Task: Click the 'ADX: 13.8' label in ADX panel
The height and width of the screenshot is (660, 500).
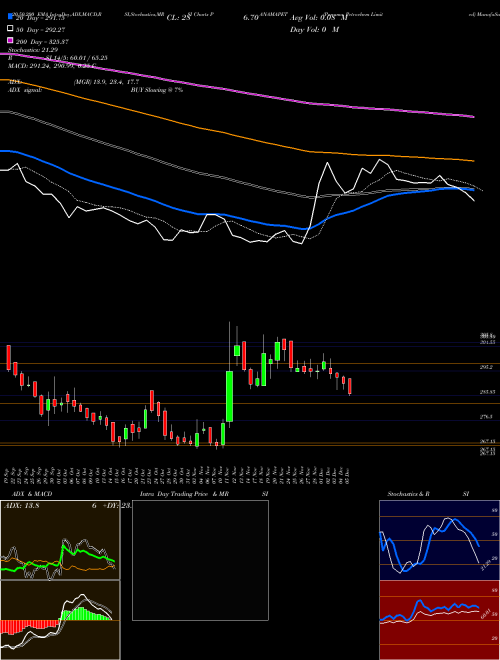Action: (x=21, y=506)
